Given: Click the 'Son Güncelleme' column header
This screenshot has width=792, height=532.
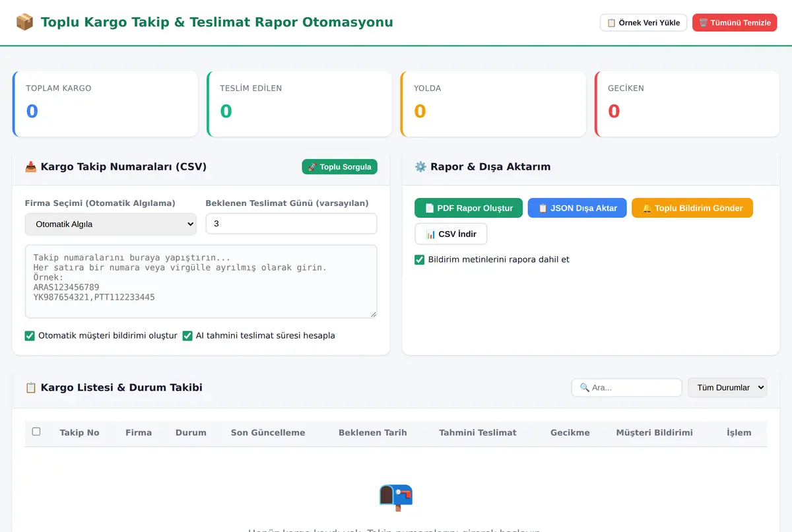Looking at the screenshot, I should click(x=268, y=433).
